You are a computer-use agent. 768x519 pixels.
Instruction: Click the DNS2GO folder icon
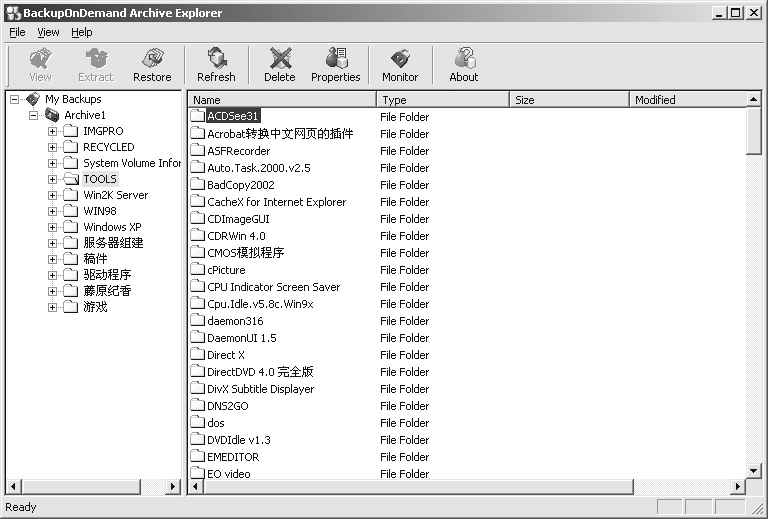click(x=197, y=405)
